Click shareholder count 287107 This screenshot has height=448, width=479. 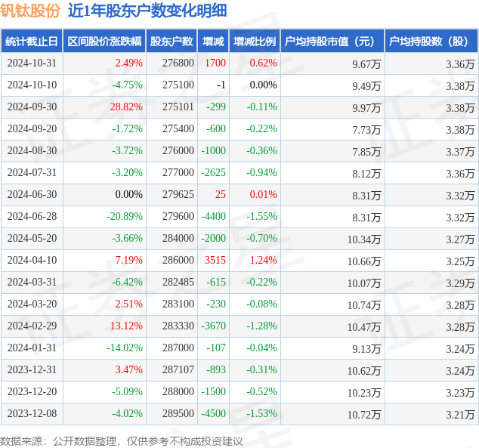coord(178,369)
